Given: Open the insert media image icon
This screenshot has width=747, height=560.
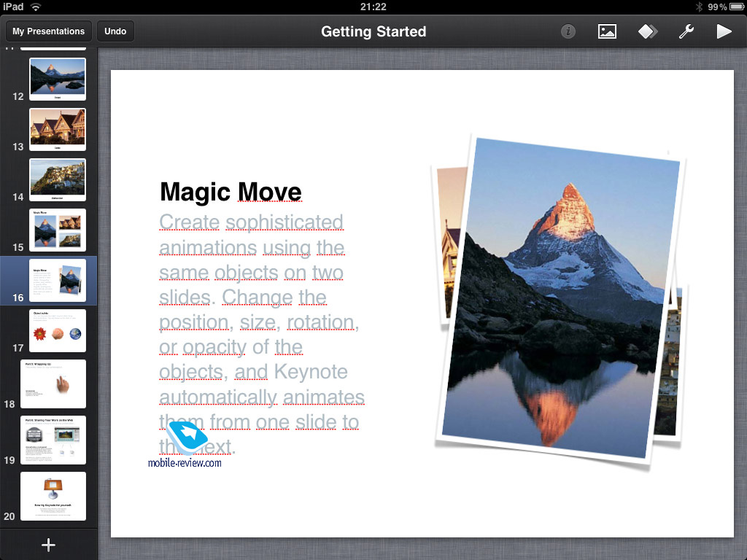Looking at the screenshot, I should tap(607, 31).
